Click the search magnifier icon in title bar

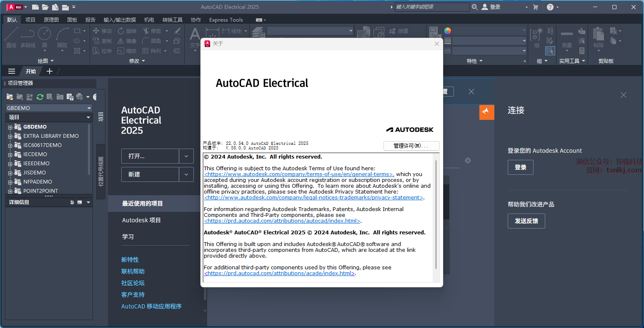pos(475,7)
